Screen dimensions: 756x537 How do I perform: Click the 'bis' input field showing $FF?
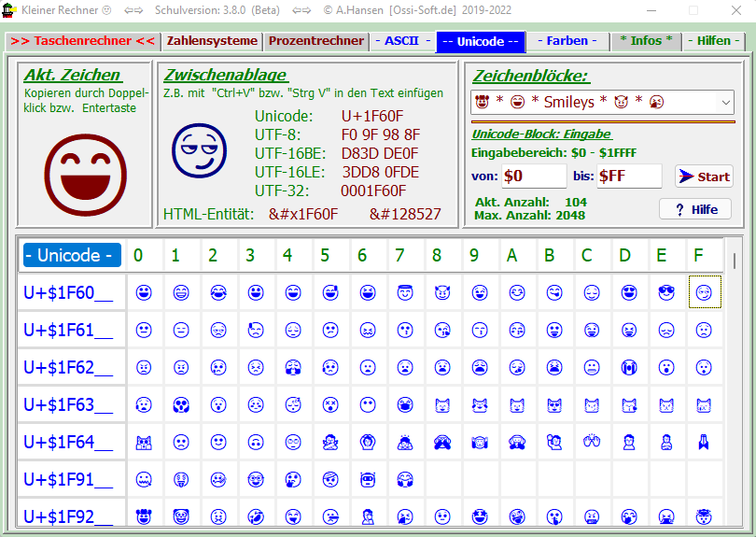tap(628, 176)
